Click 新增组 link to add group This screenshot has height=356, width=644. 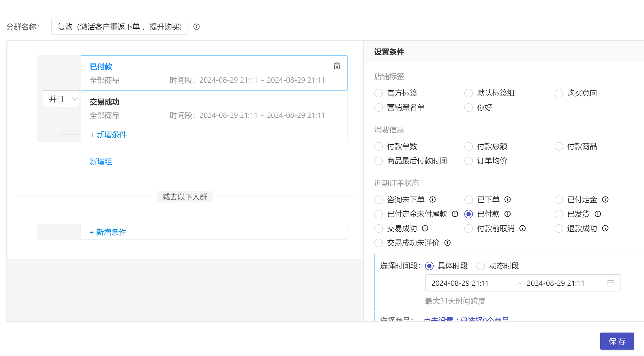[x=101, y=162]
